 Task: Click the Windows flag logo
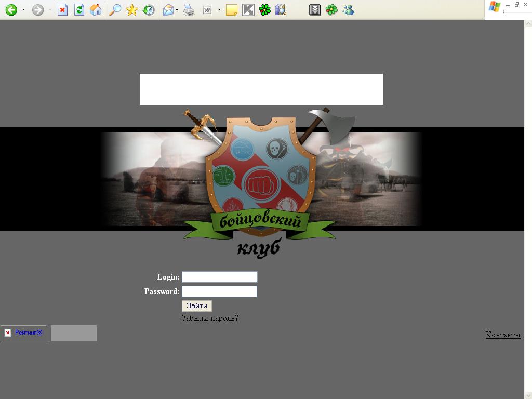495,7
